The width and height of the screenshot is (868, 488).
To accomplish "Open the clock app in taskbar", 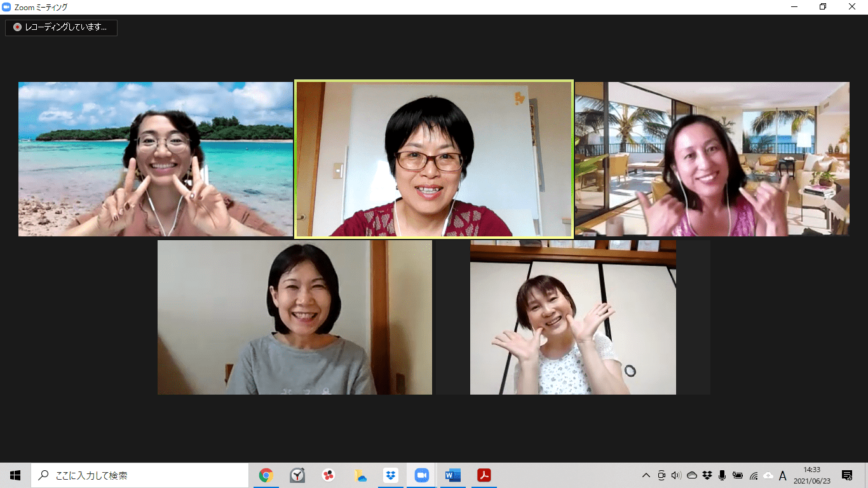I will pyautogui.click(x=297, y=475).
